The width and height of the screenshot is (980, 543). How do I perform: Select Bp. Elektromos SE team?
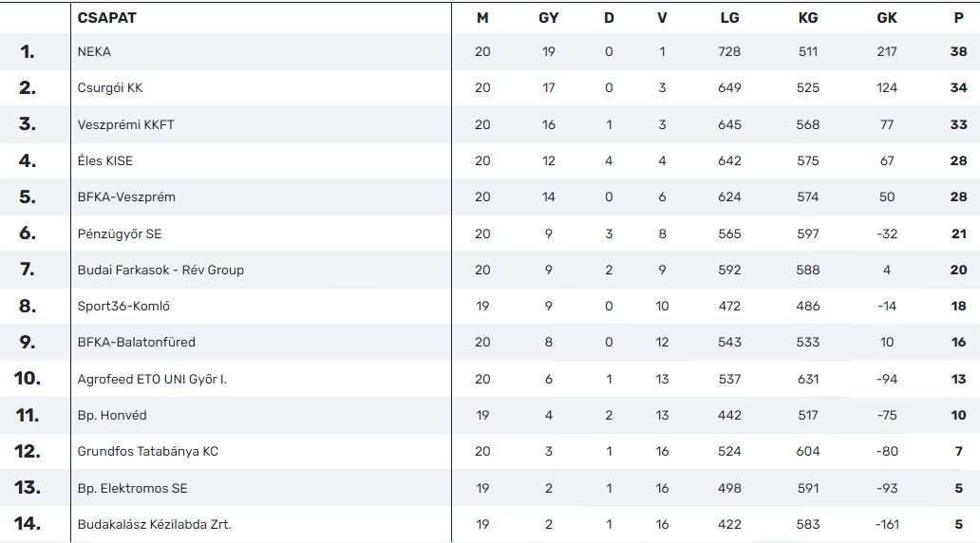[132, 489]
